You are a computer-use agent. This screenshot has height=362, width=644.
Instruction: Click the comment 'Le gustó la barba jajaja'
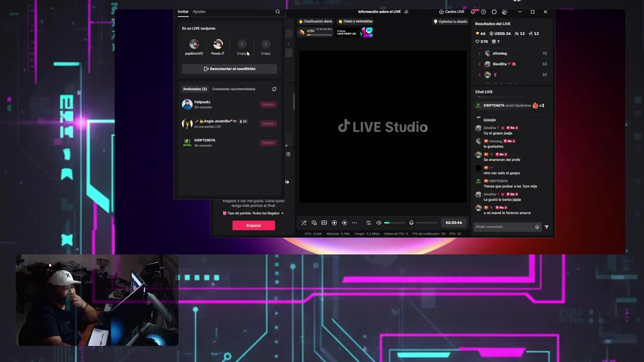click(502, 200)
